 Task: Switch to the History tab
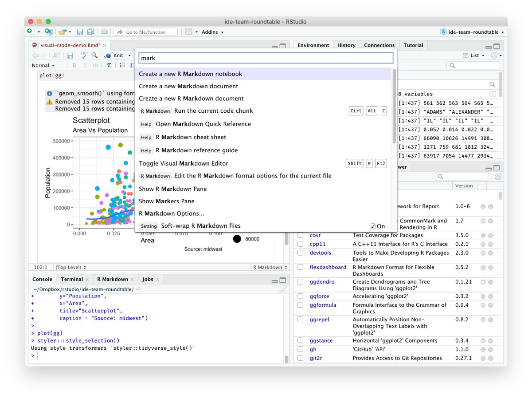[346, 45]
